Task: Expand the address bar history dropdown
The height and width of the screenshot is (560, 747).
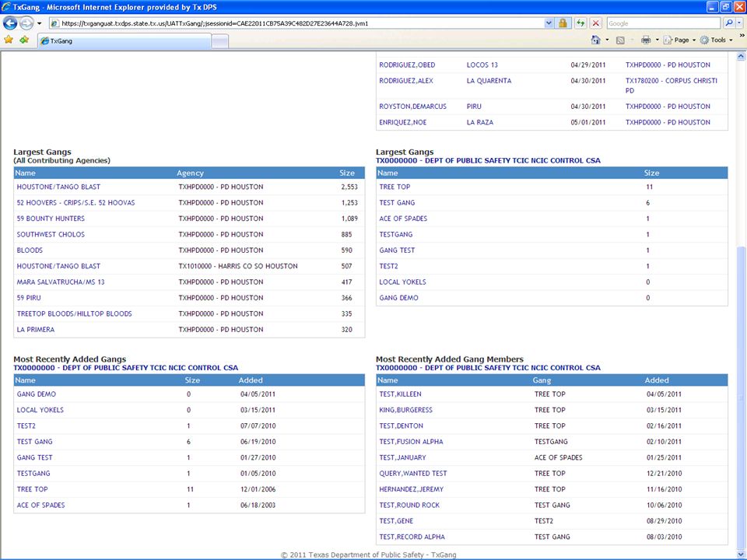Action: coord(549,23)
